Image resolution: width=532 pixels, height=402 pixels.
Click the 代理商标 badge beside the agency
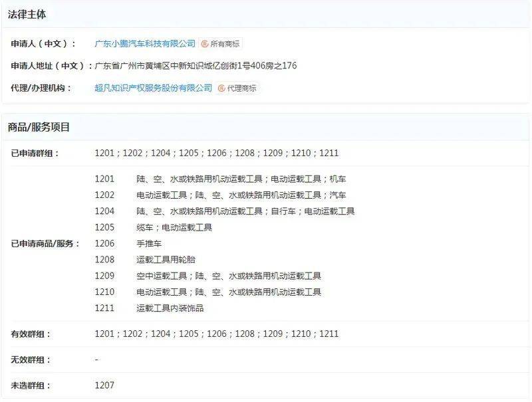click(x=237, y=88)
